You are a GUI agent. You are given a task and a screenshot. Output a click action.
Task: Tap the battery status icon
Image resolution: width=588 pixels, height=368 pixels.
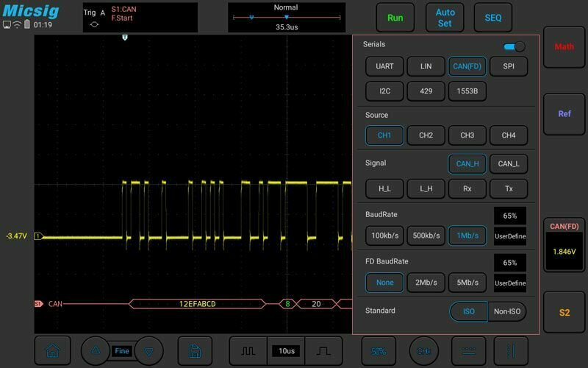coord(27,24)
